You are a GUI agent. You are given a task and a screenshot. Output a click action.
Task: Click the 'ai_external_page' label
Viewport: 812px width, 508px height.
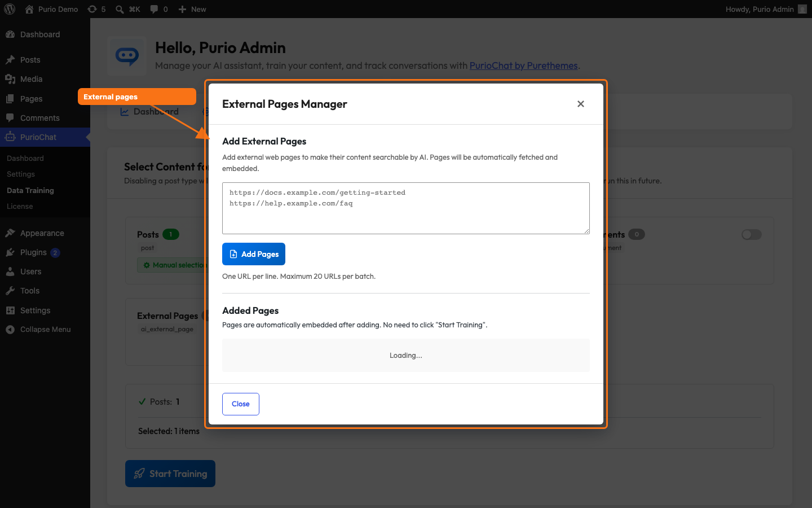pyautogui.click(x=167, y=329)
